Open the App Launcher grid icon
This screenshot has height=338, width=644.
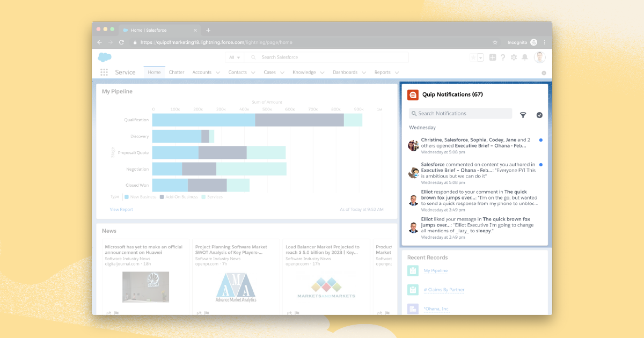104,72
